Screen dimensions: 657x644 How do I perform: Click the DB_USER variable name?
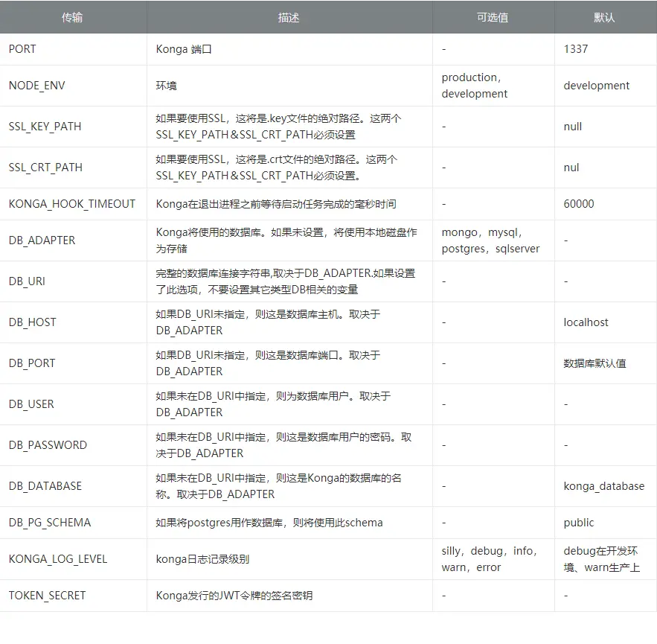pyautogui.click(x=31, y=404)
